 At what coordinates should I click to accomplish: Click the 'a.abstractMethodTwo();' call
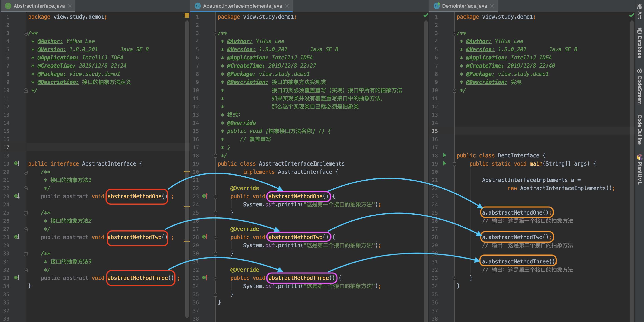[517, 237]
